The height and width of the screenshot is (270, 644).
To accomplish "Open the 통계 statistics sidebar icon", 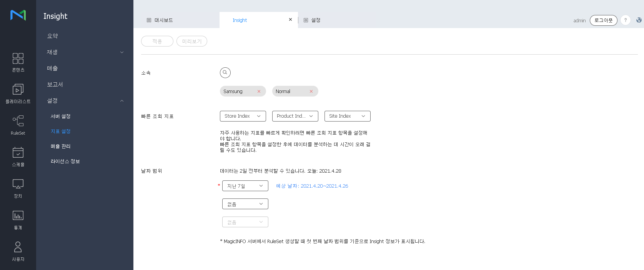I will pyautogui.click(x=18, y=220).
